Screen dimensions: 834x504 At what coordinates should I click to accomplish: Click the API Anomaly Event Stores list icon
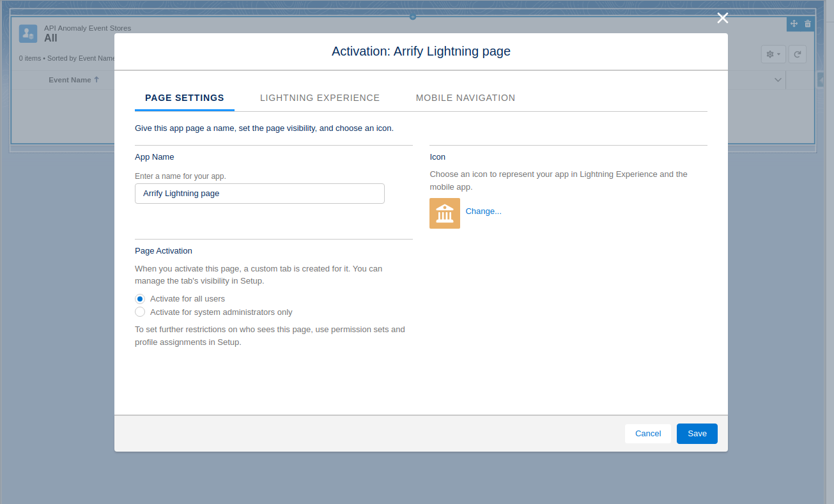[x=28, y=34]
